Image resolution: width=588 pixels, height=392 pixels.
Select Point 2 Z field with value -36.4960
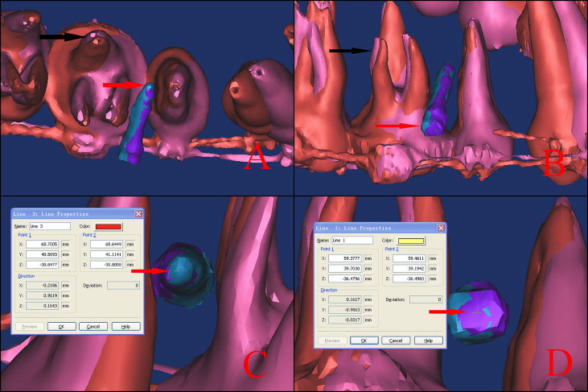[410, 278]
